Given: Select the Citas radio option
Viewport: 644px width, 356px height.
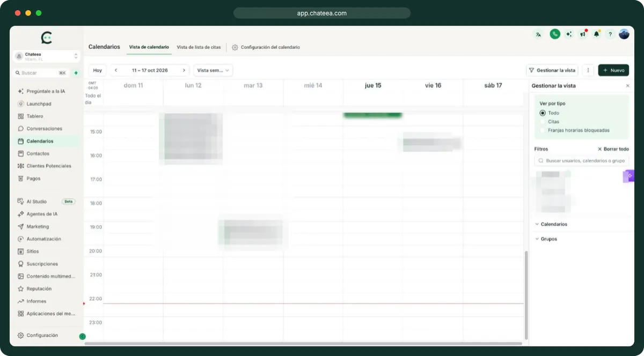Looking at the screenshot, I should click(543, 122).
